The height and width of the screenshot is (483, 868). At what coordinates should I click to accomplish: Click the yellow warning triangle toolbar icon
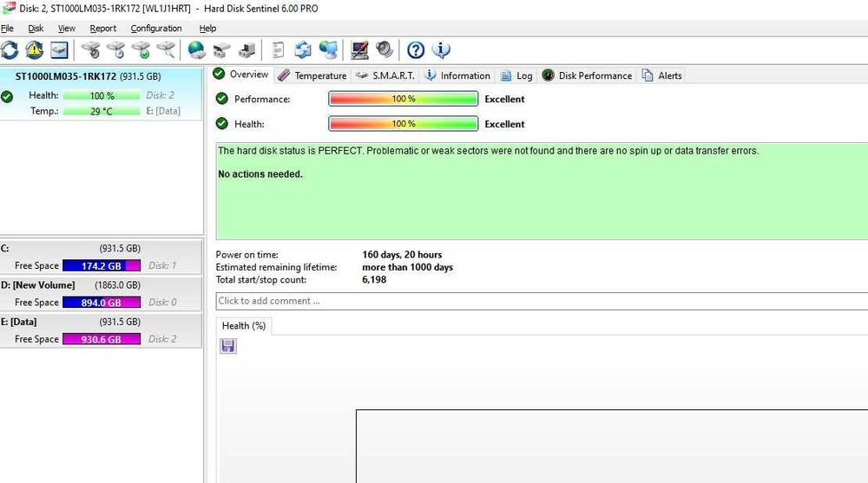[x=35, y=50]
